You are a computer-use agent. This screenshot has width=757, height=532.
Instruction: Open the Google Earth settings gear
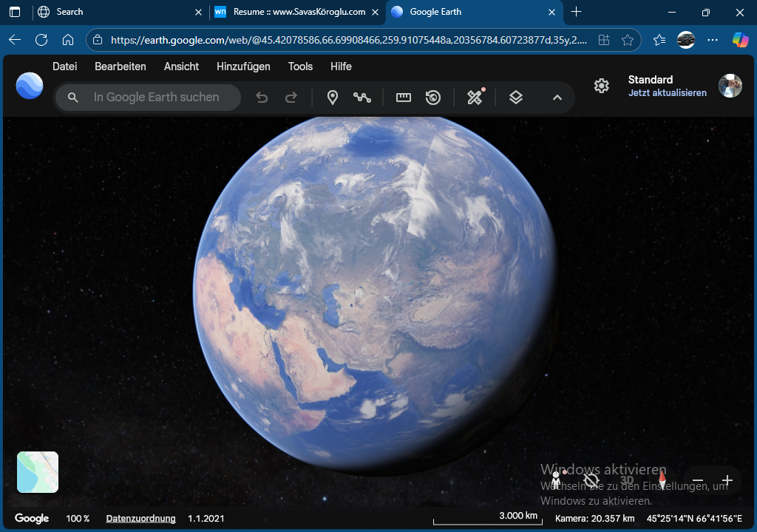pyautogui.click(x=602, y=86)
